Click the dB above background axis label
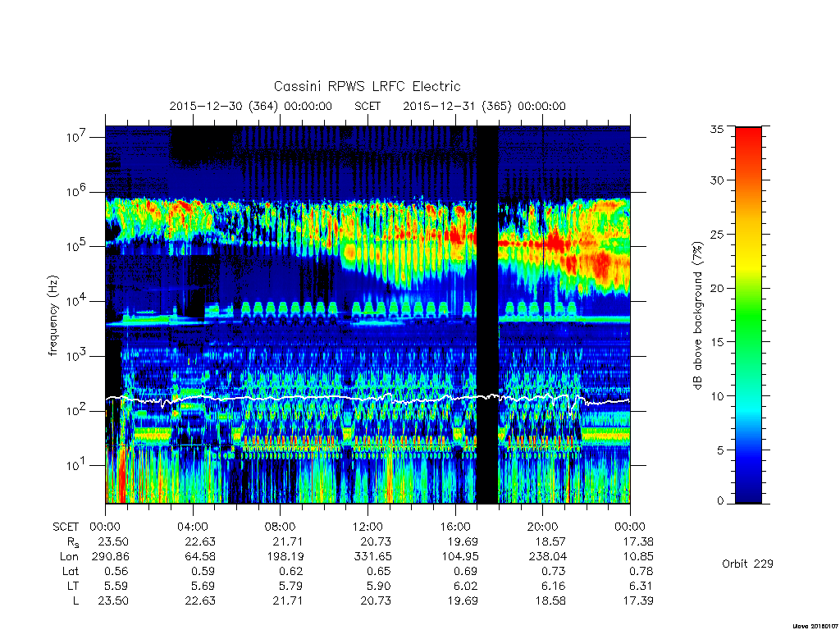 (x=697, y=315)
